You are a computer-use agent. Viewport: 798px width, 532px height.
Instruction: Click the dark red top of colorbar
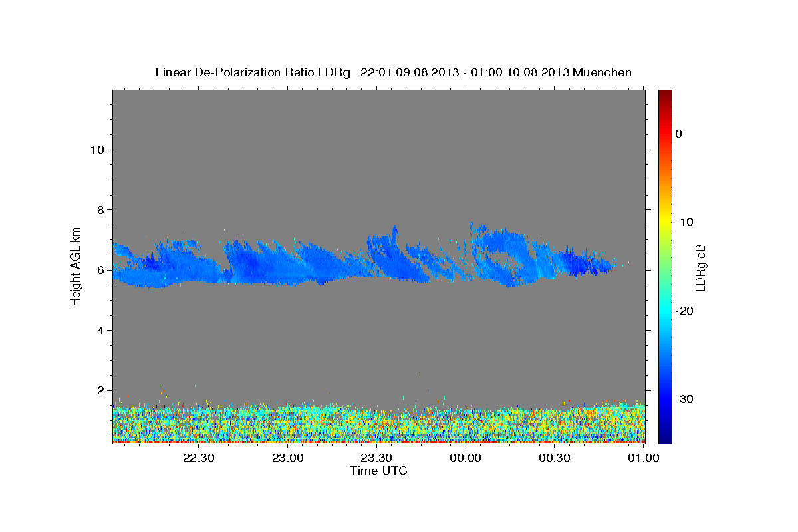click(x=665, y=96)
